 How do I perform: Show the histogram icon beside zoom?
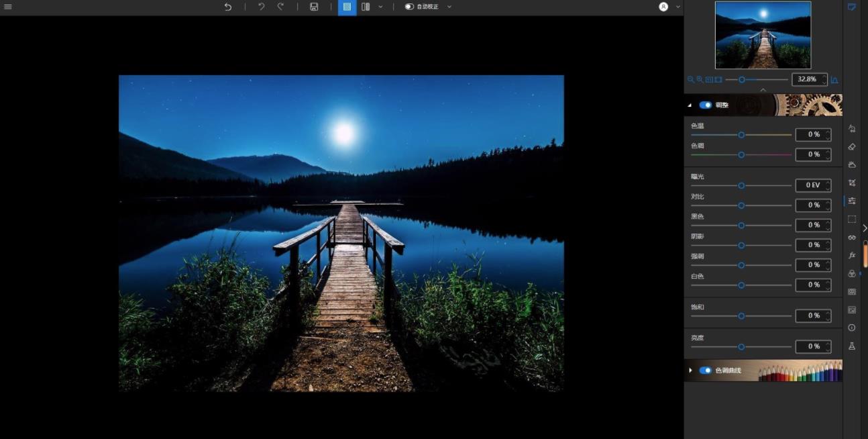click(834, 80)
